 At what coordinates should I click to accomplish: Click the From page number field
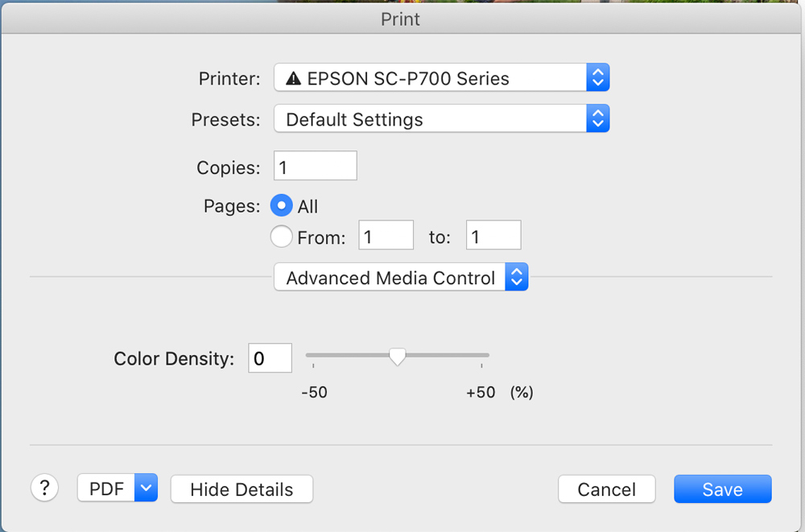point(386,237)
